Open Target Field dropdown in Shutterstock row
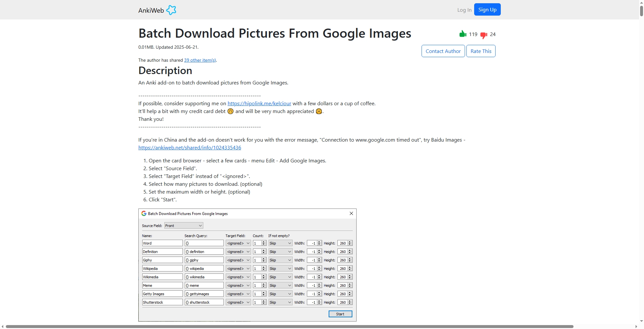 [x=238, y=302]
